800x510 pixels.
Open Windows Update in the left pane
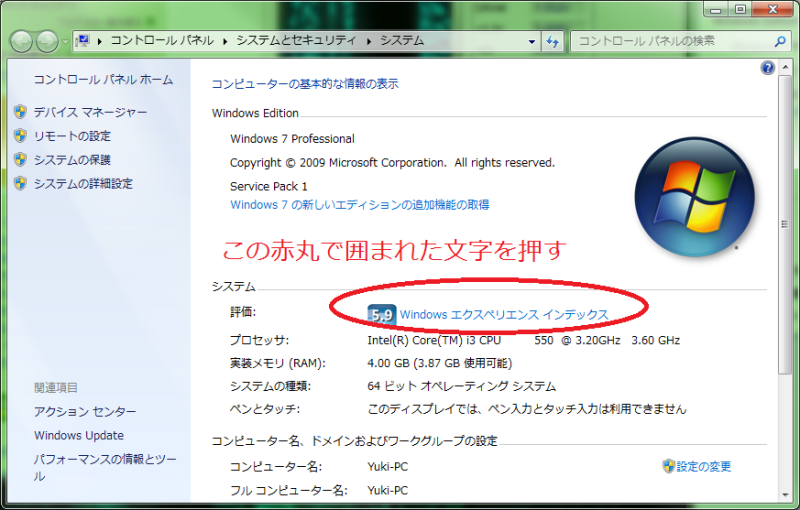[79, 436]
